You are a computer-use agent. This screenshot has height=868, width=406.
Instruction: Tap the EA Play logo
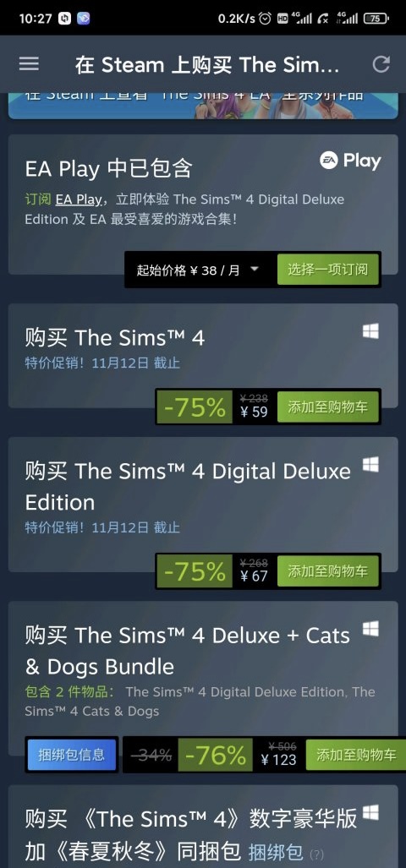[350, 161]
